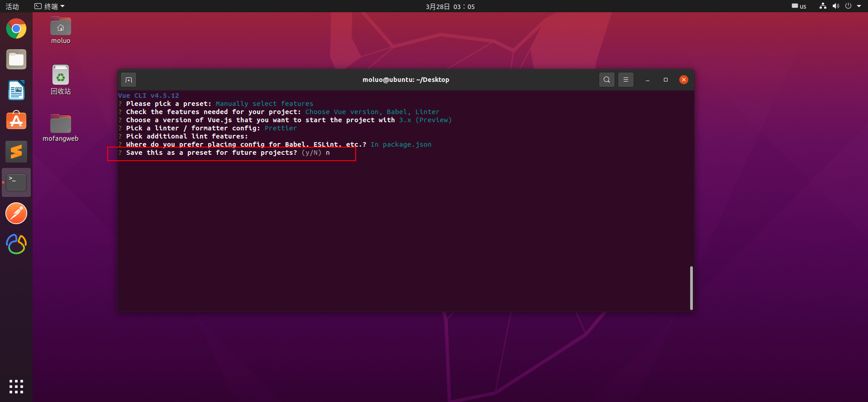Select the Terminal icon in dock
868x402 pixels.
16,182
